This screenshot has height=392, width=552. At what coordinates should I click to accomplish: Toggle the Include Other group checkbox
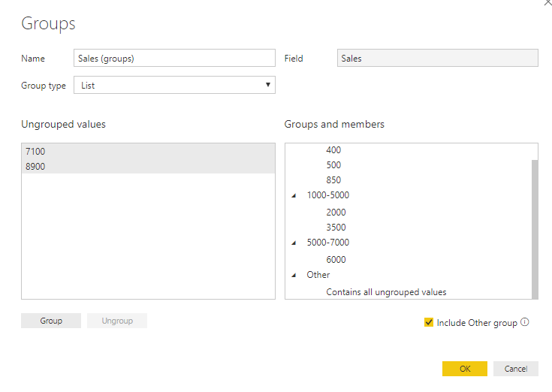pyautogui.click(x=428, y=322)
